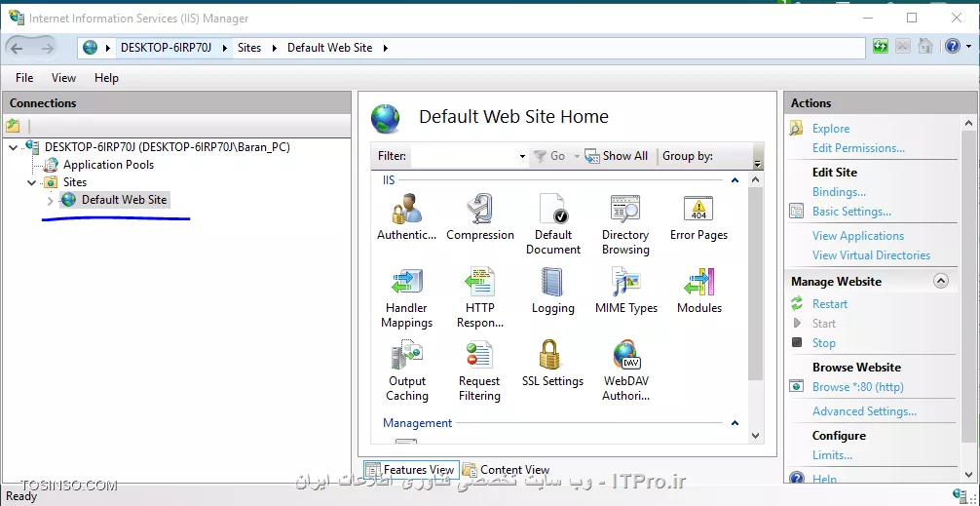The height and width of the screenshot is (506, 980).
Task: Click the back navigation arrow
Action: pyautogui.click(x=17, y=48)
